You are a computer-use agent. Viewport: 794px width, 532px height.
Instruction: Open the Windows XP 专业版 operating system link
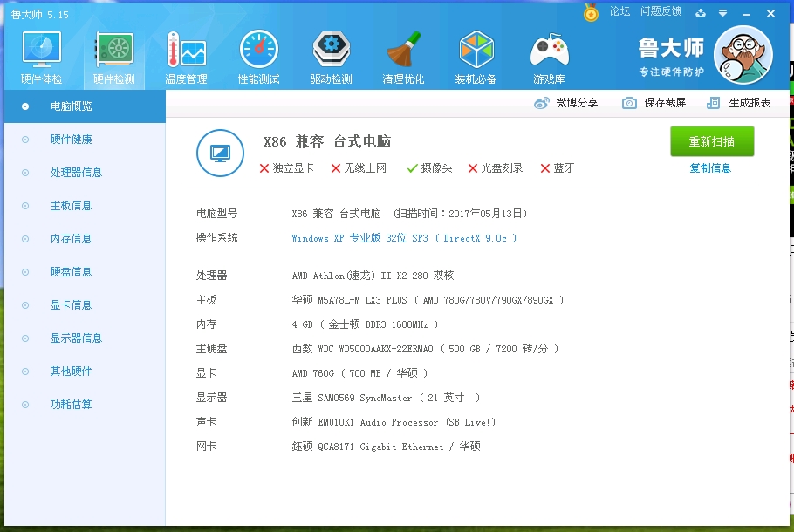tap(404, 238)
